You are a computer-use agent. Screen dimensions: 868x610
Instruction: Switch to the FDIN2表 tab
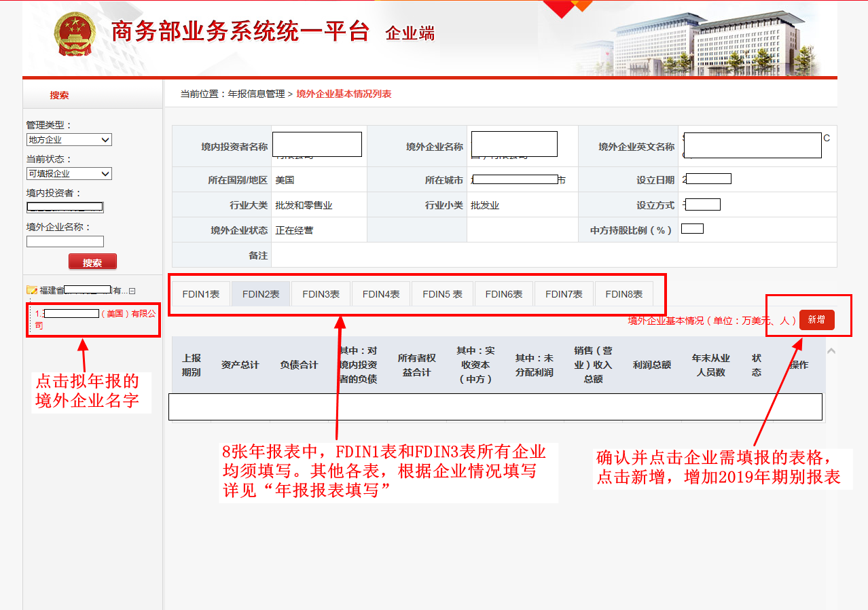261,294
